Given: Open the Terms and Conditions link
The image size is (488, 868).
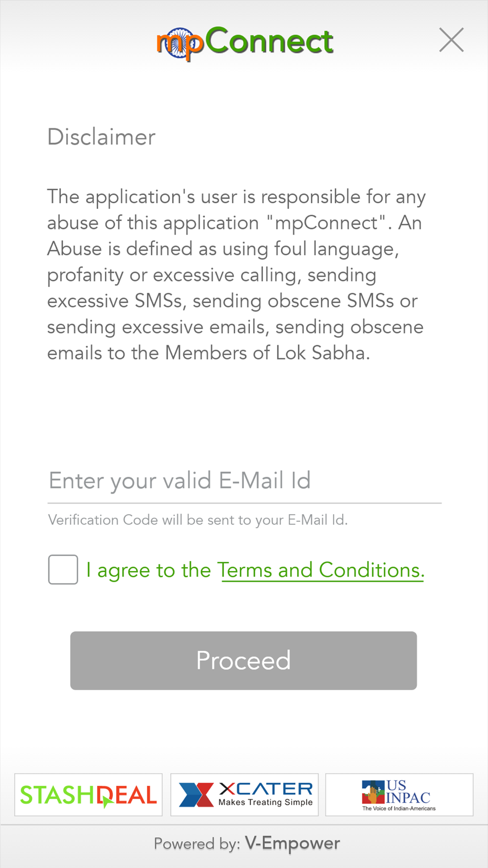Looking at the screenshot, I should click(x=321, y=570).
